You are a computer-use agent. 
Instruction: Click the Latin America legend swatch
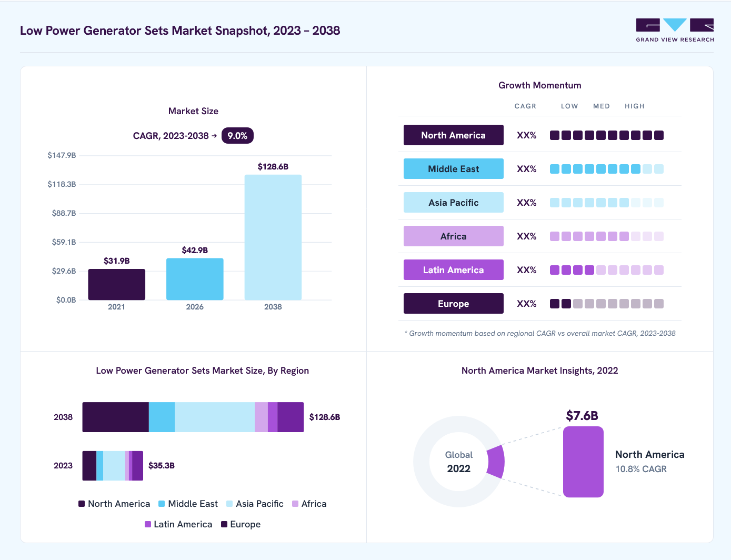[x=148, y=524]
